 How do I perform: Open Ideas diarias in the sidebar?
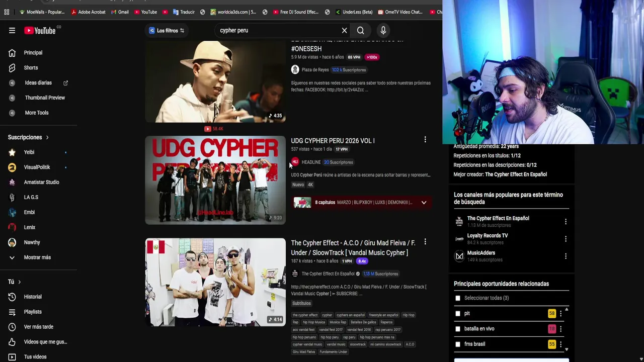(38, 83)
